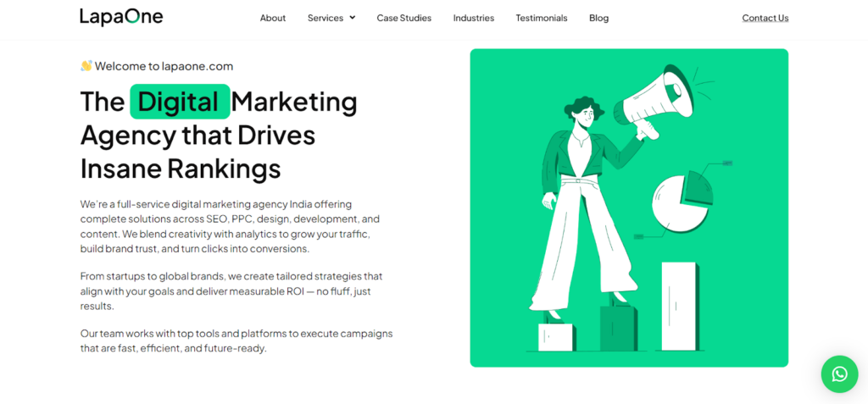The height and width of the screenshot is (404, 868).
Task: Go to the About page
Action: [x=273, y=18]
